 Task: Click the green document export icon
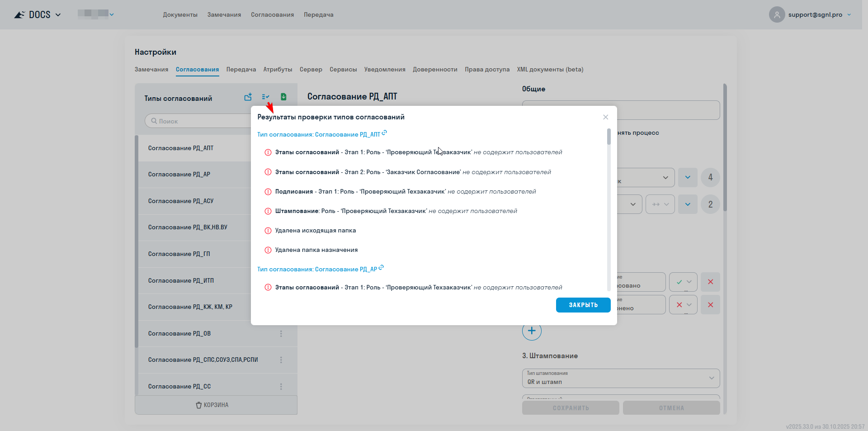click(x=283, y=97)
